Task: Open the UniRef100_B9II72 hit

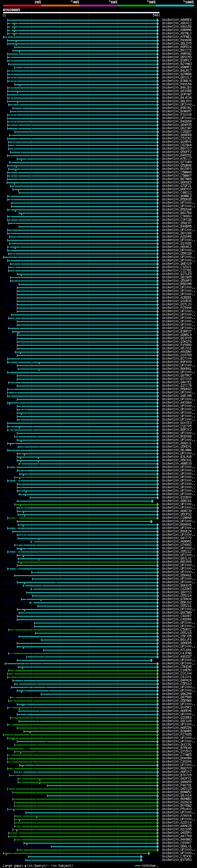Action: (177, 50)
